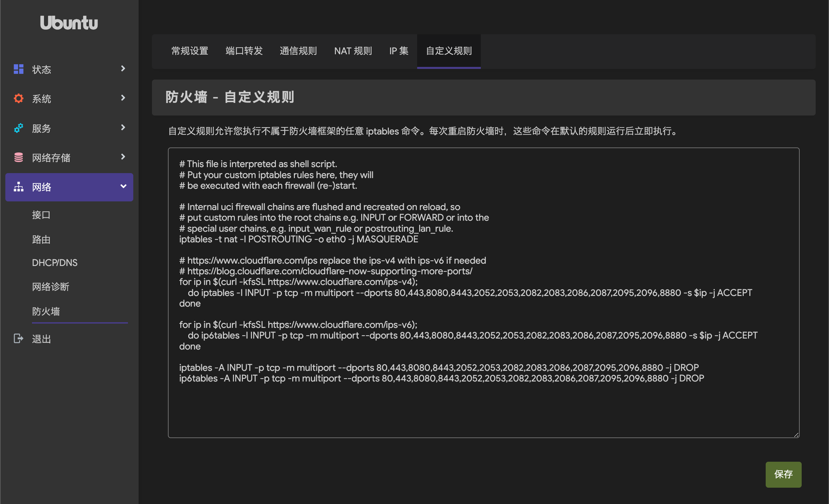The image size is (829, 504).
Task: Click the 状态 menu label
Action: [41, 70]
